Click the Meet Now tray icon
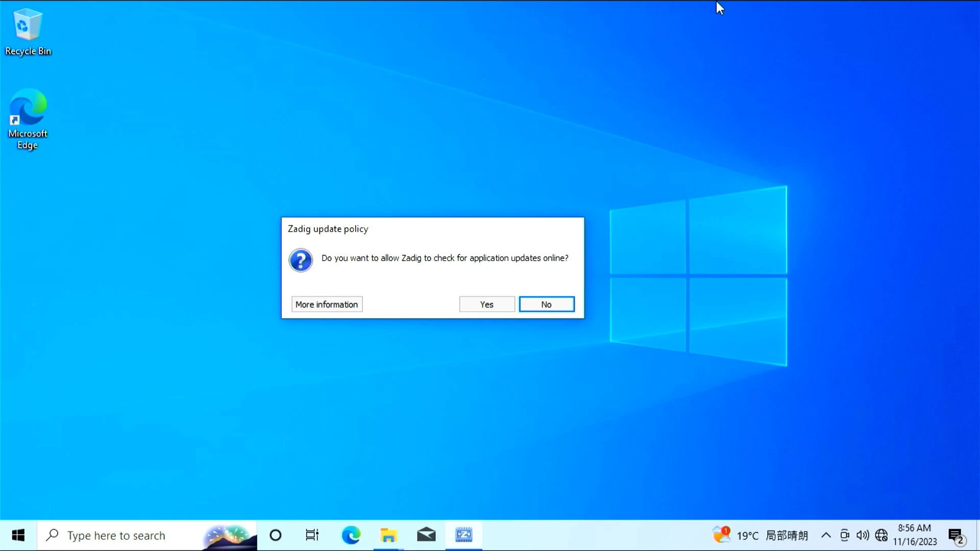The width and height of the screenshot is (980, 551). [845, 535]
